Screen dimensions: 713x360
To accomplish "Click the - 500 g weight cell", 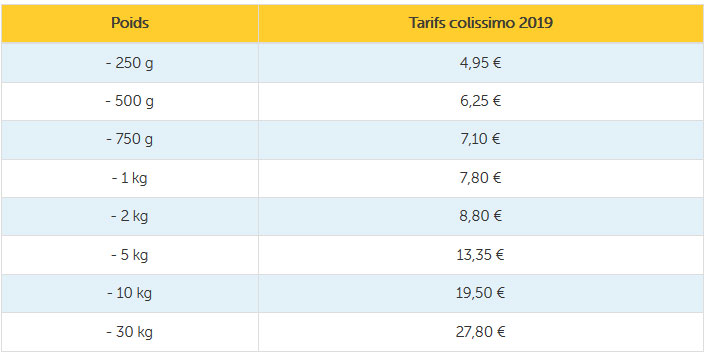I will pyautogui.click(x=130, y=101).
